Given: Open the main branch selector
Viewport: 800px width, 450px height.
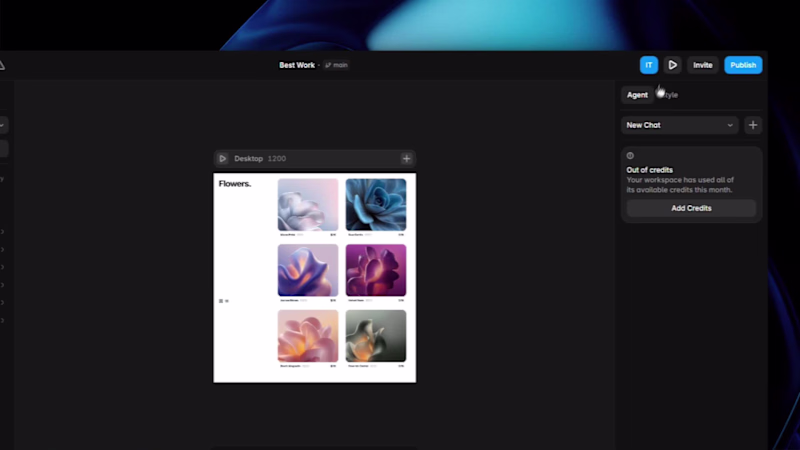Looking at the screenshot, I should point(336,65).
